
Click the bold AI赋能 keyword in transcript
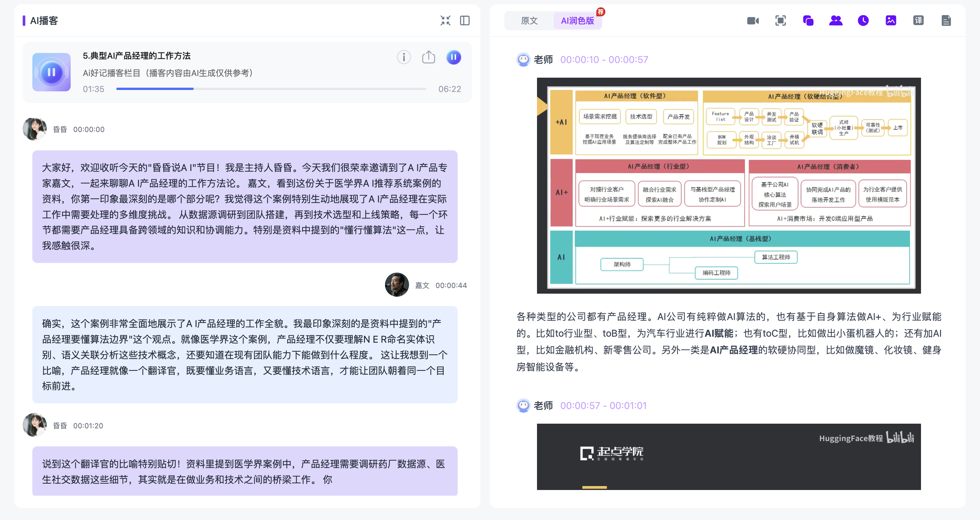click(x=719, y=334)
